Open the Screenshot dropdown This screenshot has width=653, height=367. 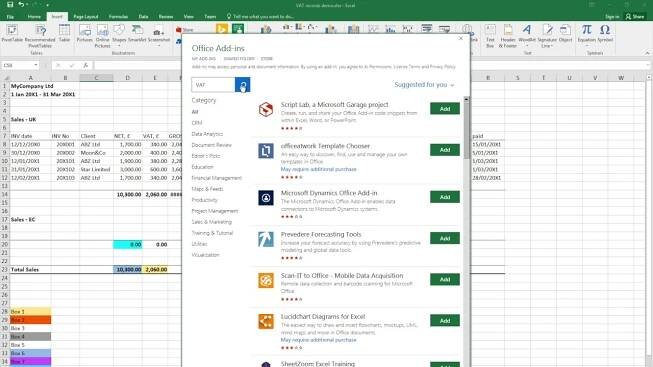(159, 35)
